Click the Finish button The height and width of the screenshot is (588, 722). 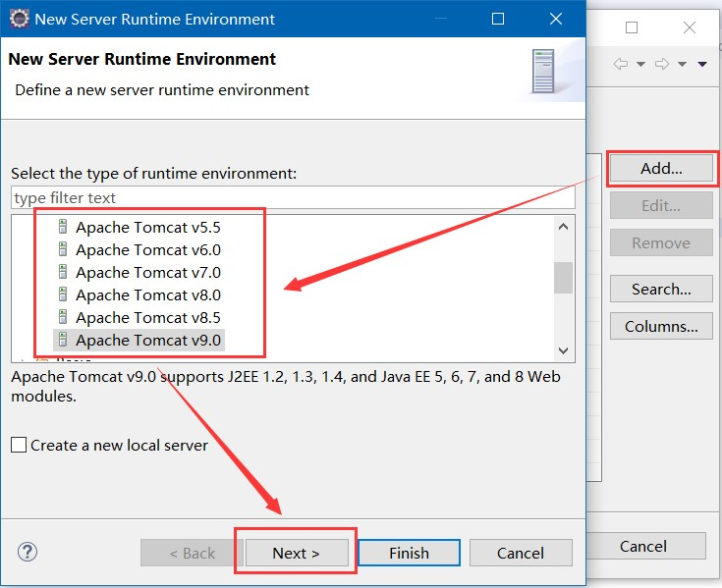pyautogui.click(x=409, y=553)
